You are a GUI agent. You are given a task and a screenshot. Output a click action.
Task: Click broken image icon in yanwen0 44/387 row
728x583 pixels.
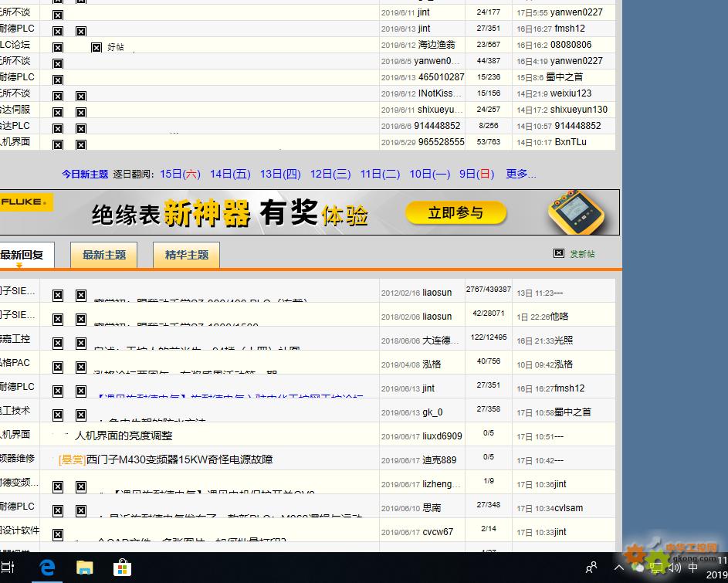(x=58, y=63)
